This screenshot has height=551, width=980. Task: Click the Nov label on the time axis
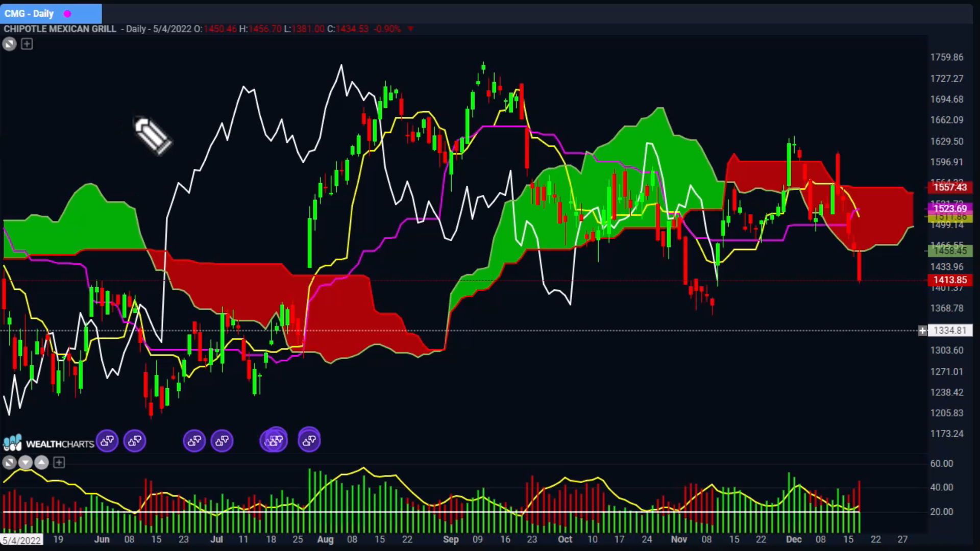(679, 539)
